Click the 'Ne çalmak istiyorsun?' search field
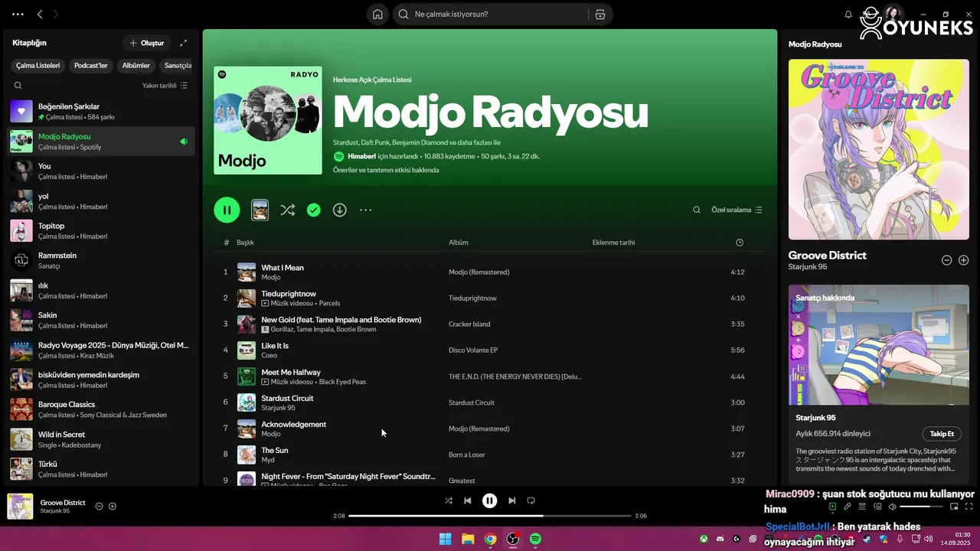This screenshot has width=980, height=551. click(x=490, y=15)
